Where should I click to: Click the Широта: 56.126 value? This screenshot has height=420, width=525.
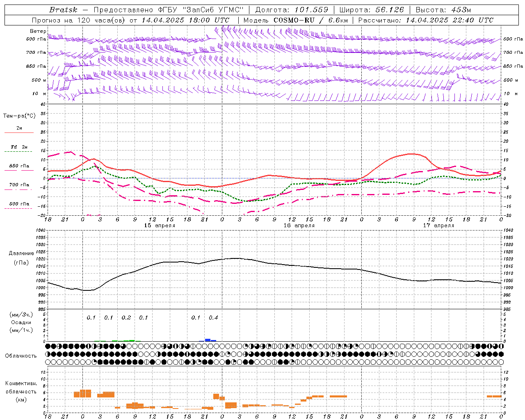point(372,10)
